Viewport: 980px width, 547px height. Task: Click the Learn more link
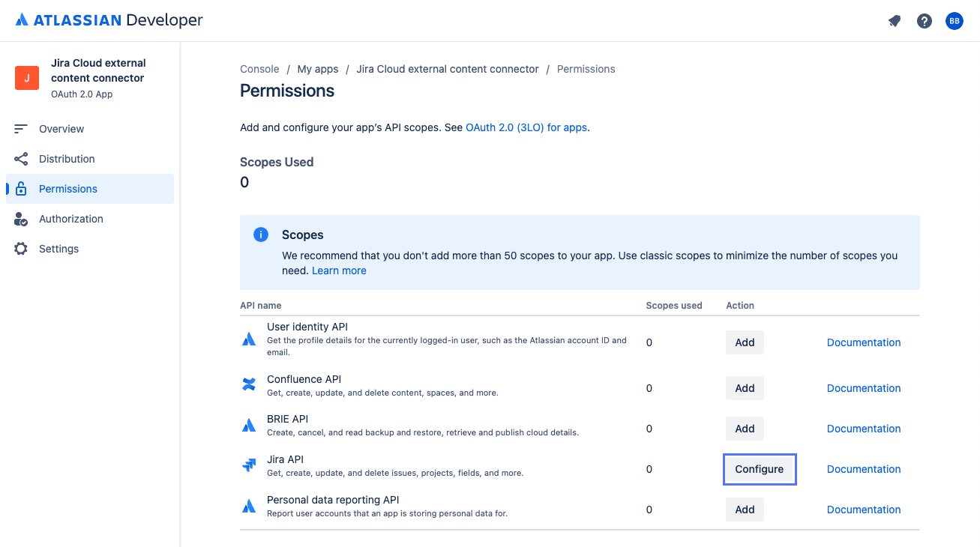(339, 271)
